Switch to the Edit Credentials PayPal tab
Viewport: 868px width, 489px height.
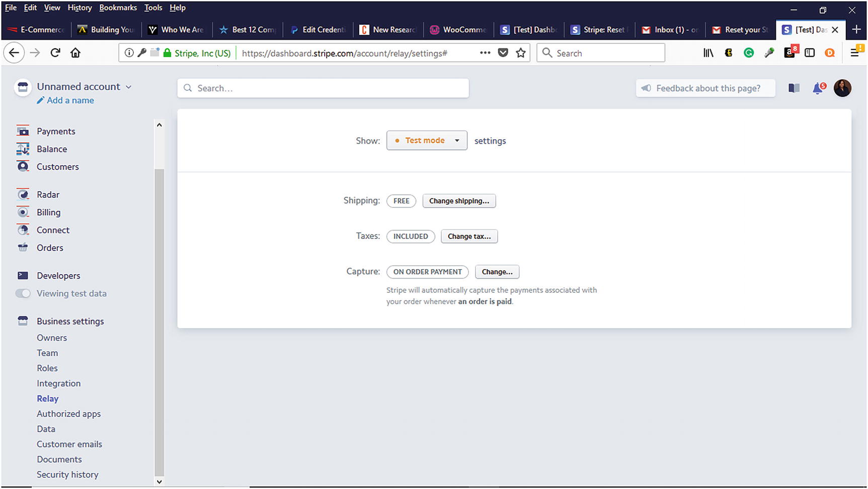318,30
